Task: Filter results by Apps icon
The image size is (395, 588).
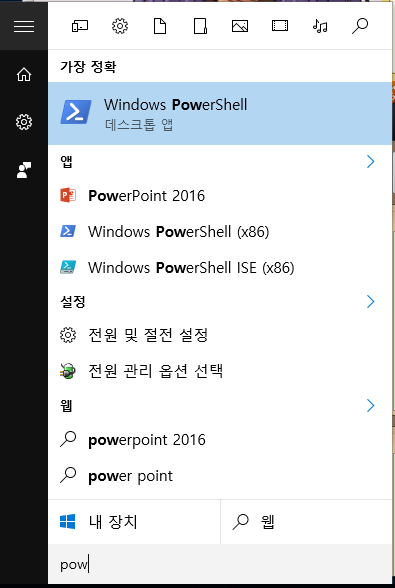Action: tap(80, 26)
